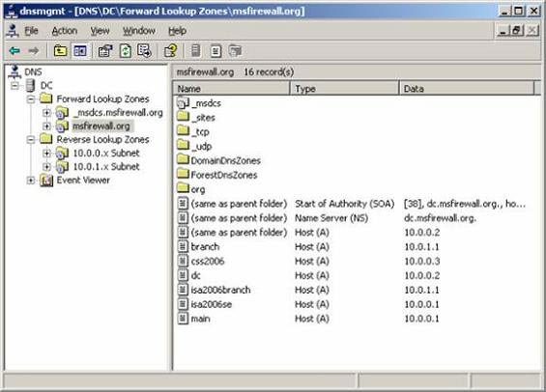Click the record icon beside css2006

183,261
